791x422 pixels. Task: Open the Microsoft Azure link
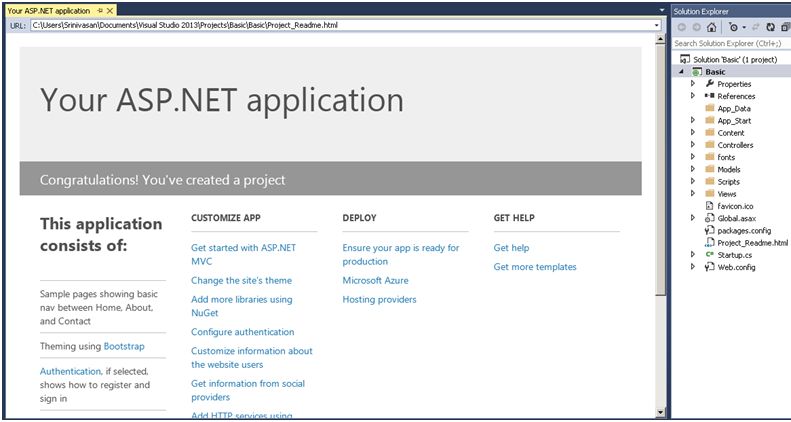point(375,280)
